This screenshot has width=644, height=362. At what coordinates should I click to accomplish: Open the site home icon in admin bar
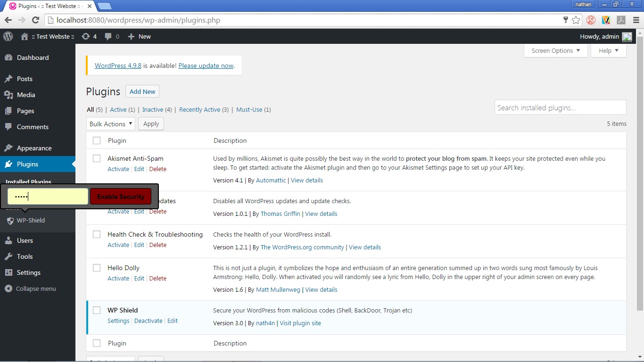(25, 36)
